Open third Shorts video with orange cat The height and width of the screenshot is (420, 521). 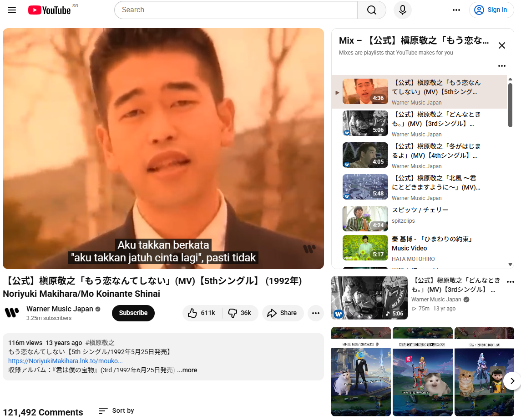[484, 371]
